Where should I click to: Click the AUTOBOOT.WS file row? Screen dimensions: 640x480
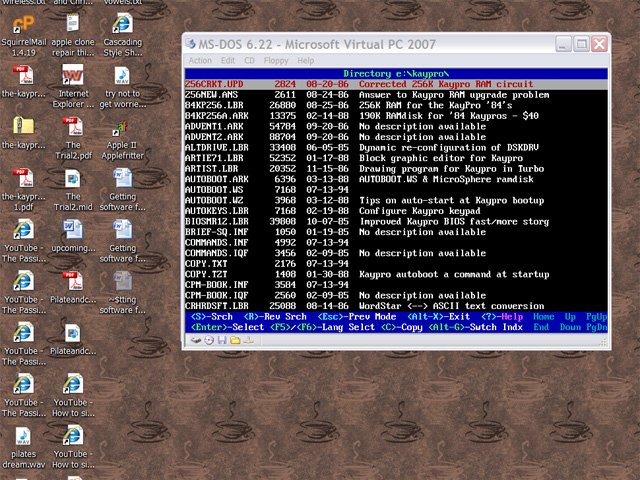(x=396, y=190)
